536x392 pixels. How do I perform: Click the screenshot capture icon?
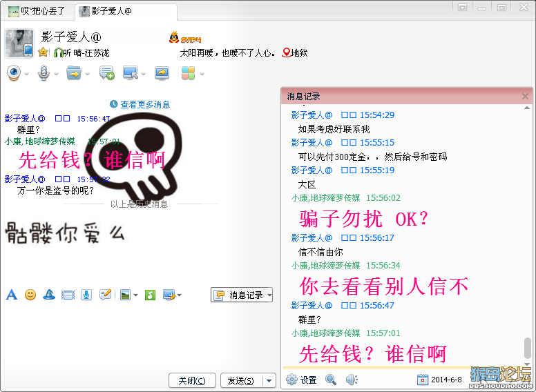coord(169,295)
